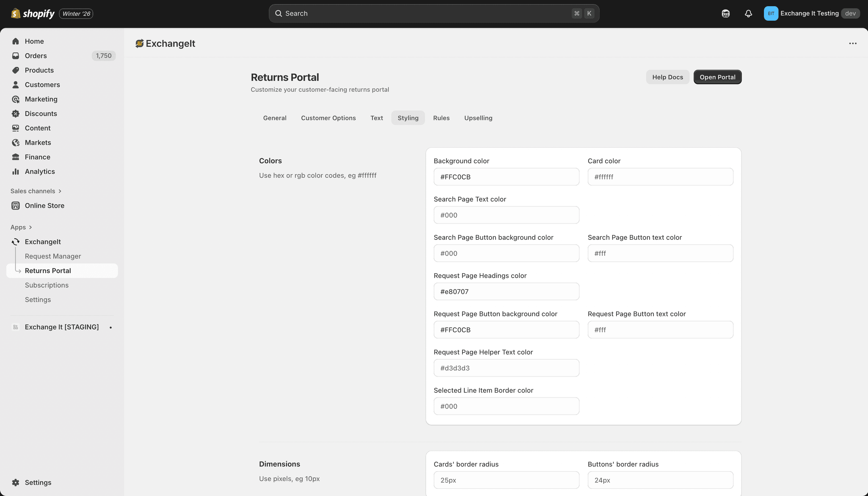868x496 pixels.
Task: Open ExchangeIt Settings sub-item
Action: point(38,300)
